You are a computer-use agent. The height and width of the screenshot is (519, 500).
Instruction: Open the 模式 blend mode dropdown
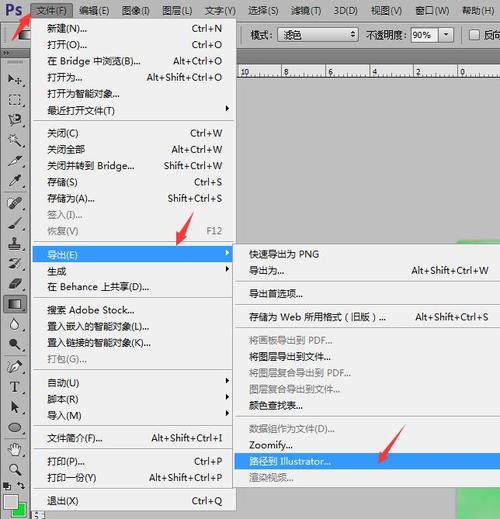318,35
